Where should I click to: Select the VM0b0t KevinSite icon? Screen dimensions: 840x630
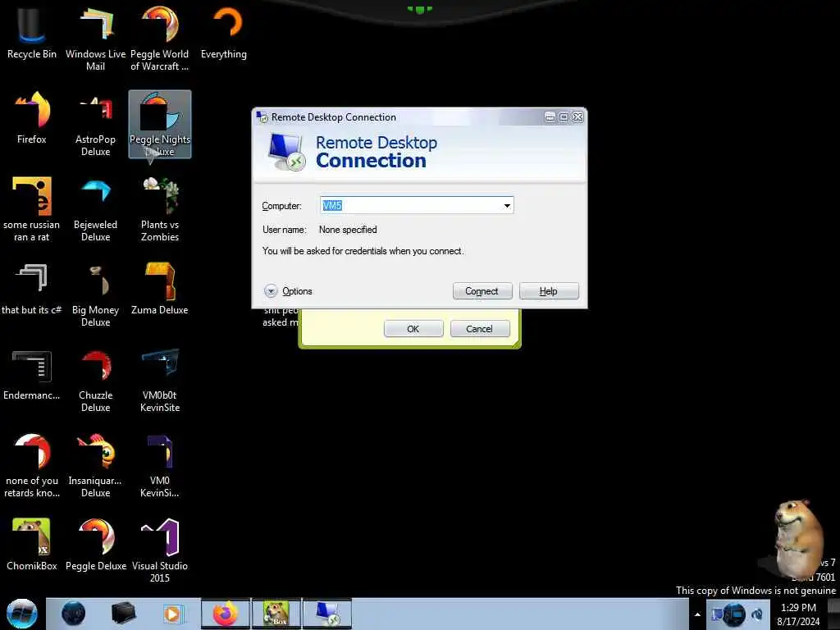160,381
